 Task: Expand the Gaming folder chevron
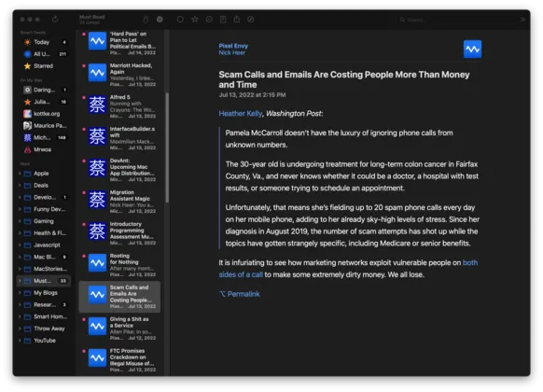coord(20,221)
